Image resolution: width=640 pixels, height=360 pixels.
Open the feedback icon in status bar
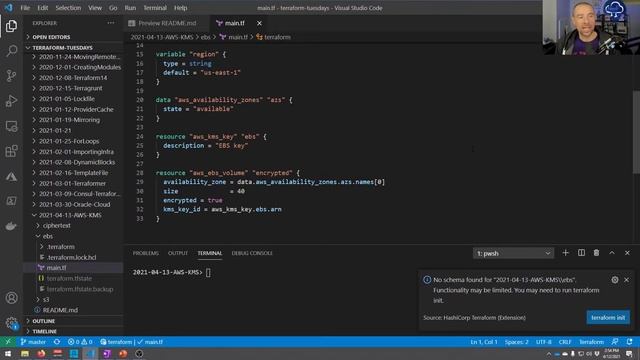615,342
